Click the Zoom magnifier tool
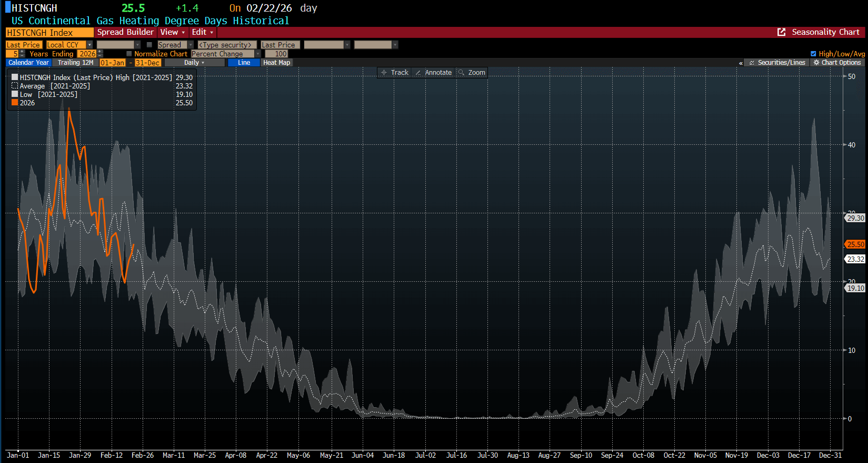Image resolution: width=868 pixels, height=463 pixels. tap(472, 73)
